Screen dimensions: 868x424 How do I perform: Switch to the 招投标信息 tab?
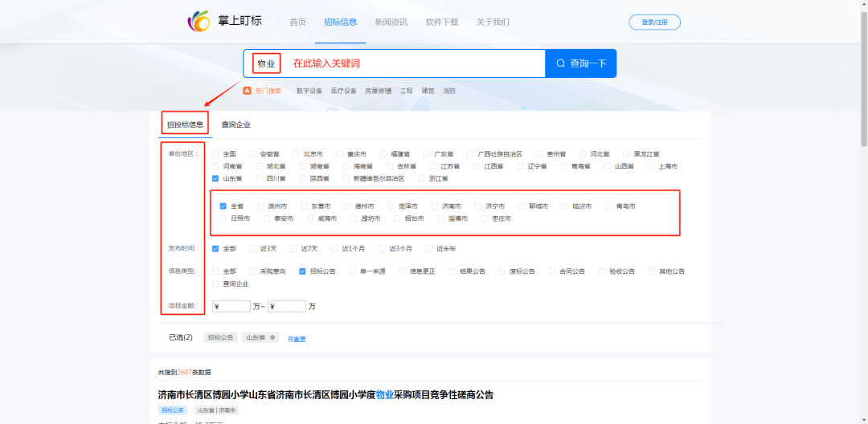tap(185, 124)
